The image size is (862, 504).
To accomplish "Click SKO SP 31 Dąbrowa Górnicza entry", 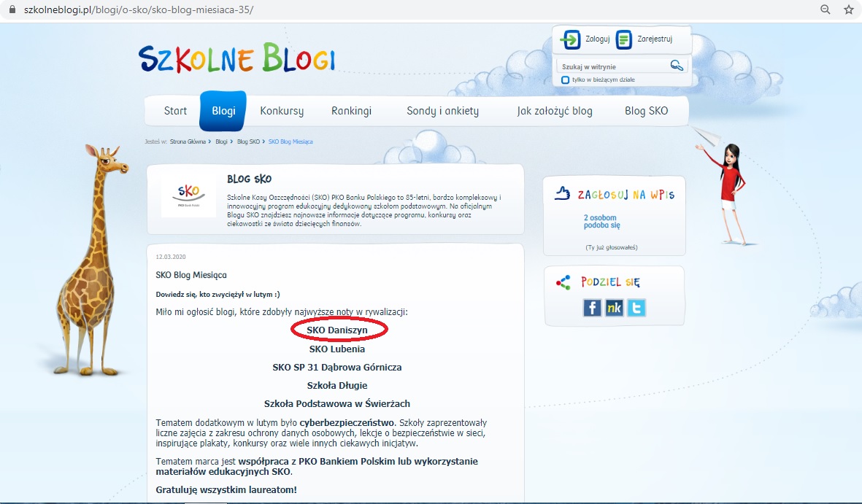I will [337, 367].
